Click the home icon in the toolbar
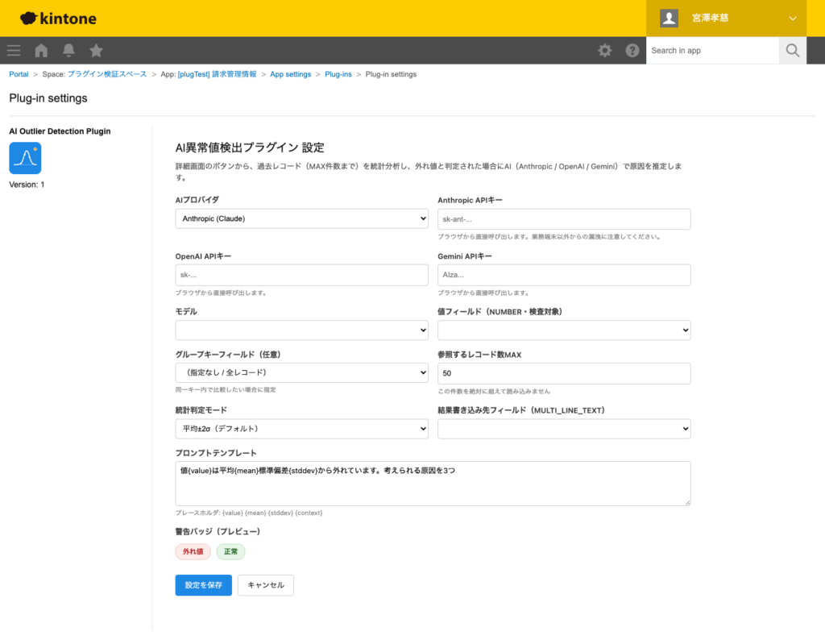The width and height of the screenshot is (825, 644). click(40, 50)
